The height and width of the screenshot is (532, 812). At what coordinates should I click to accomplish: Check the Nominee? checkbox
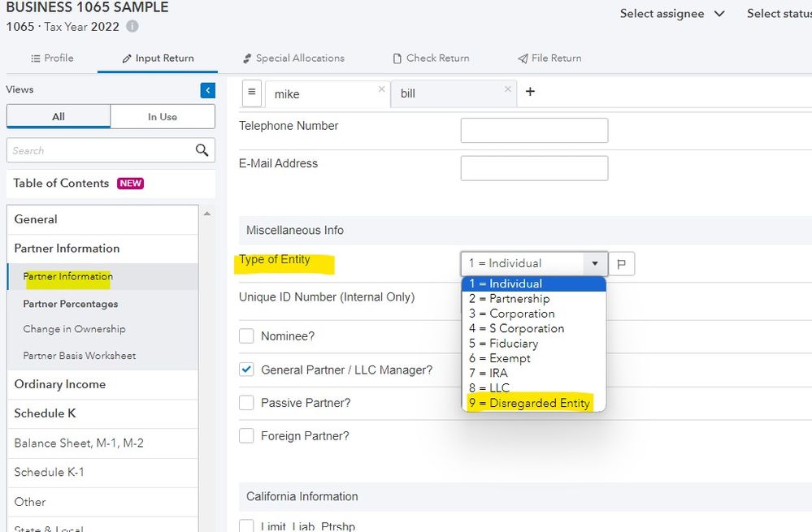[247, 336]
